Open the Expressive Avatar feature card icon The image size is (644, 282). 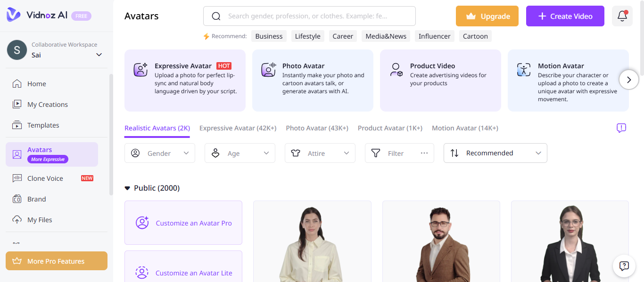coord(140,69)
